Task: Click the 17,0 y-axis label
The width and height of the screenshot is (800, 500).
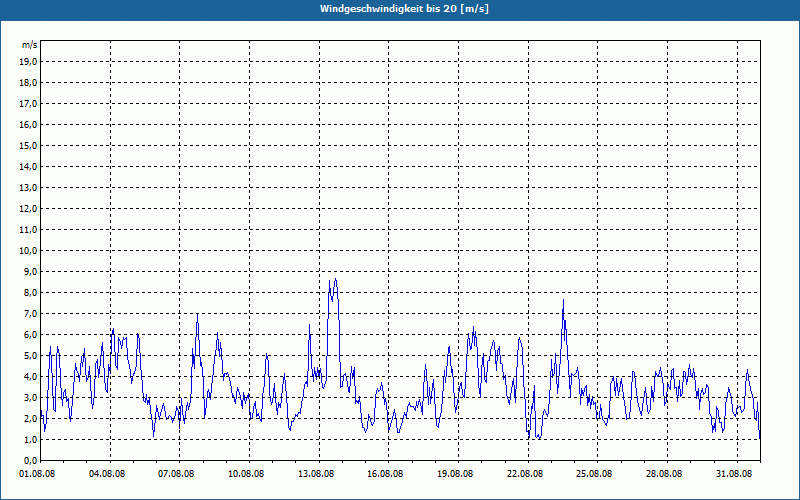Action: [28, 104]
